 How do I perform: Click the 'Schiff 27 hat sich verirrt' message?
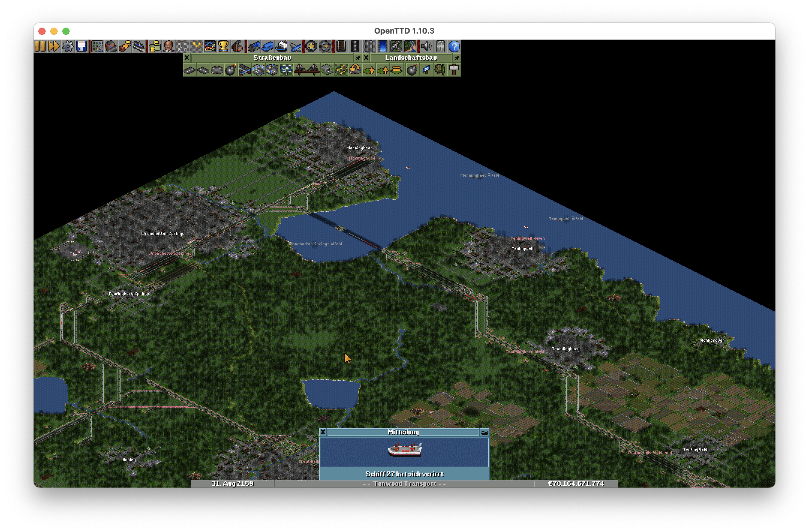(404, 474)
